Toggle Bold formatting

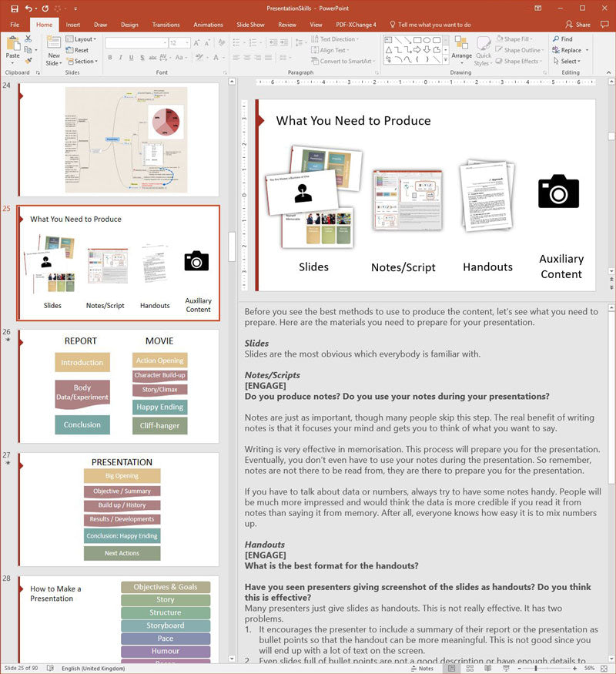coord(110,57)
